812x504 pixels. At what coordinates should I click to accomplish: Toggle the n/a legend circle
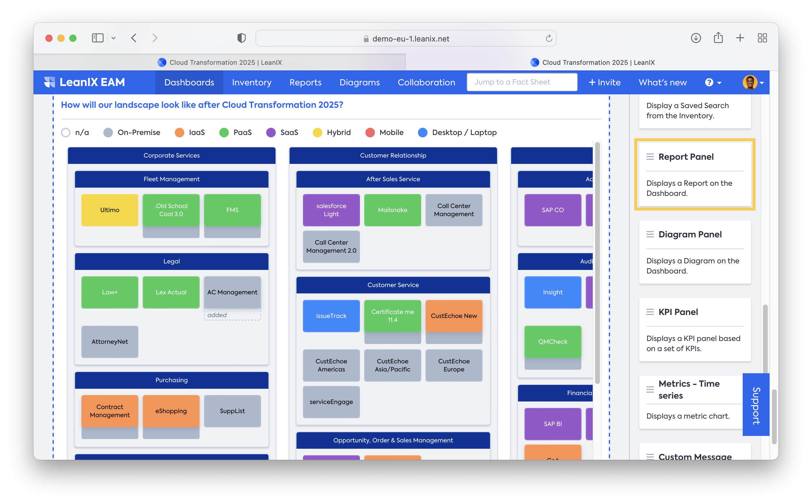coord(66,133)
